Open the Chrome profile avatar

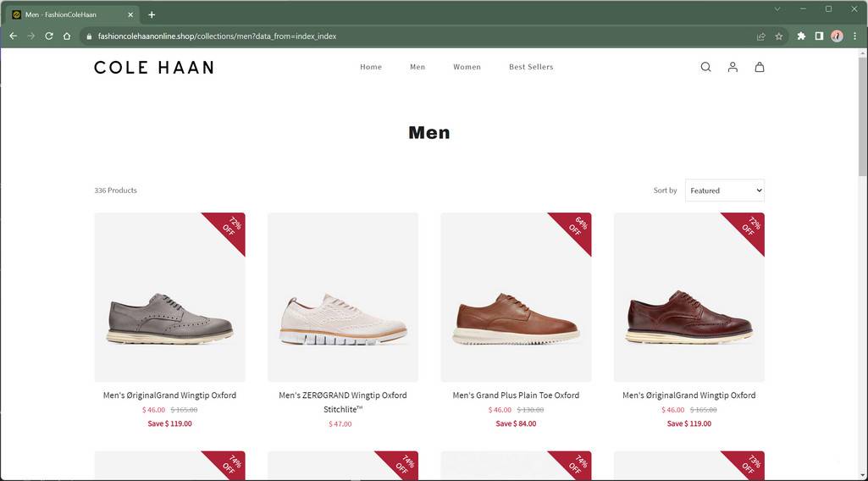coord(837,36)
